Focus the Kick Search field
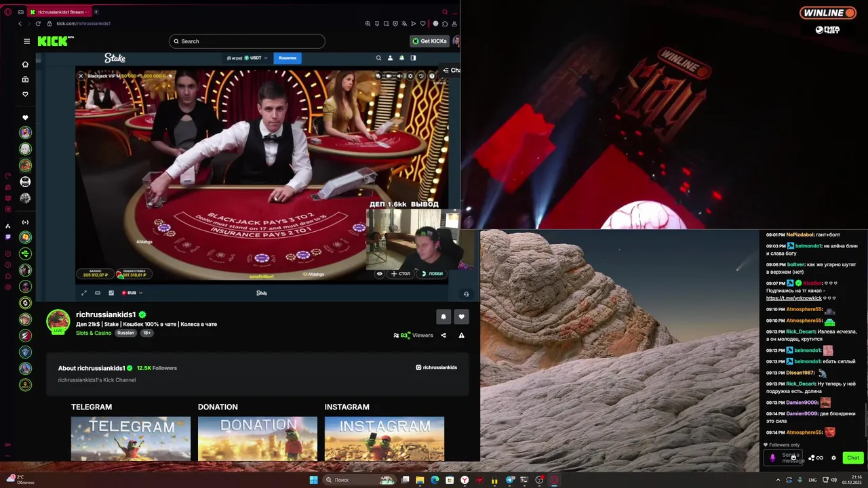Image resolution: width=868 pixels, height=488 pixels. tap(247, 41)
